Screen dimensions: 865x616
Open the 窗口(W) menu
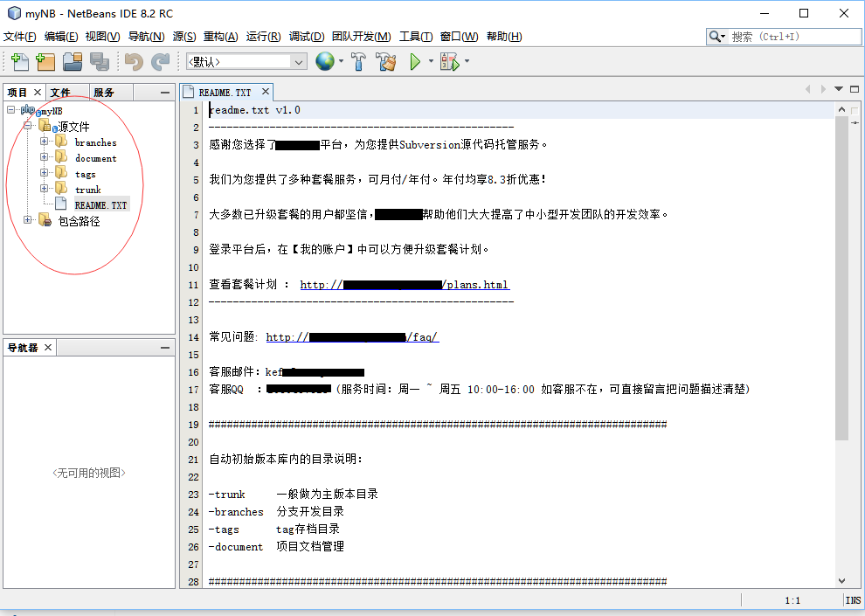point(459,37)
